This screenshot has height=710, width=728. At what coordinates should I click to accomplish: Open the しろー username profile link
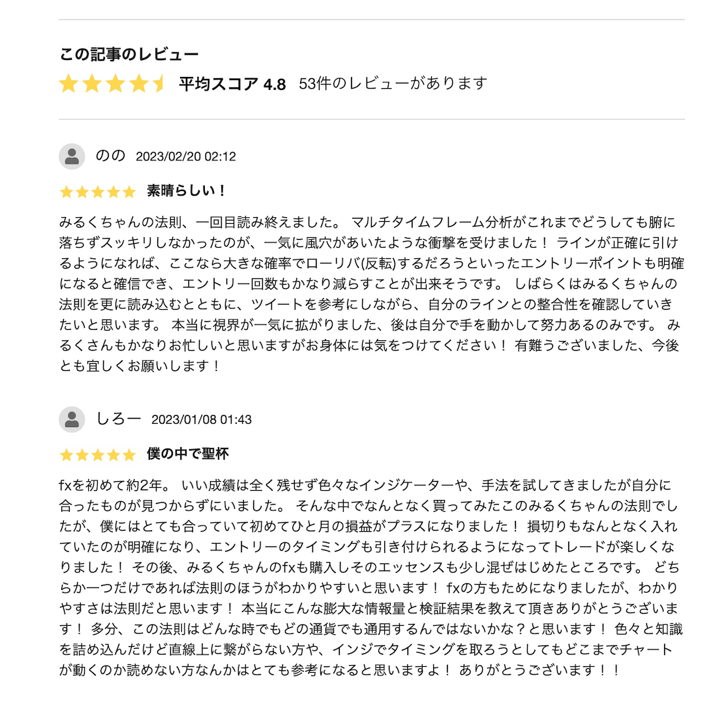pos(118,419)
